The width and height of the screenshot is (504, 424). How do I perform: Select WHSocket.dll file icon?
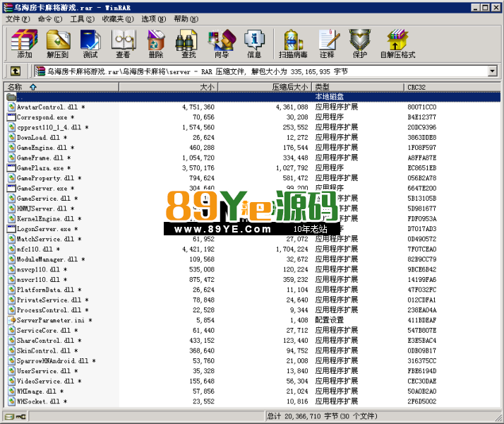point(11,401)
